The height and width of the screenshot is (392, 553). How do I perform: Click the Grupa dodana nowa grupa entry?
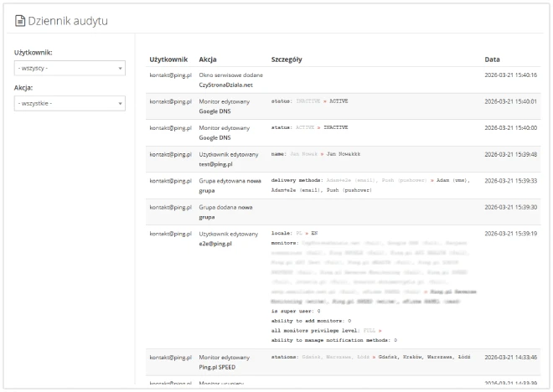tap(226, 211)
